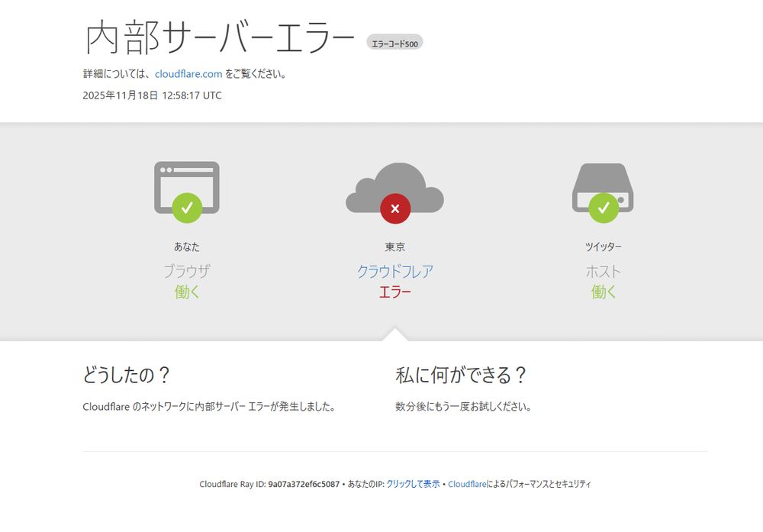Click the host server drive icon
Screen dimensions: 763x532
click(603, 193)
